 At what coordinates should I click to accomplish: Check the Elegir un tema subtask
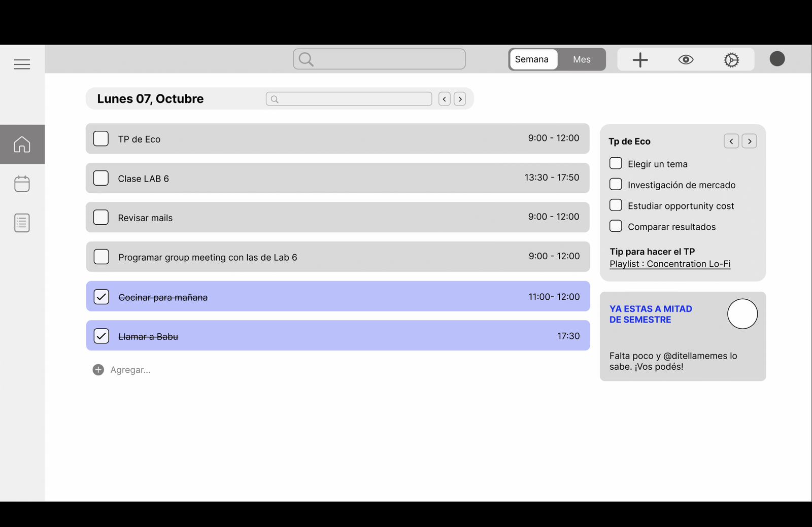[616, 163]
